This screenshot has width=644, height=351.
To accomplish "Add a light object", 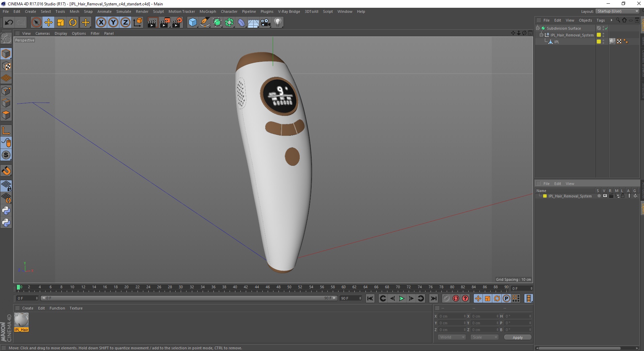I will [278, 23].
